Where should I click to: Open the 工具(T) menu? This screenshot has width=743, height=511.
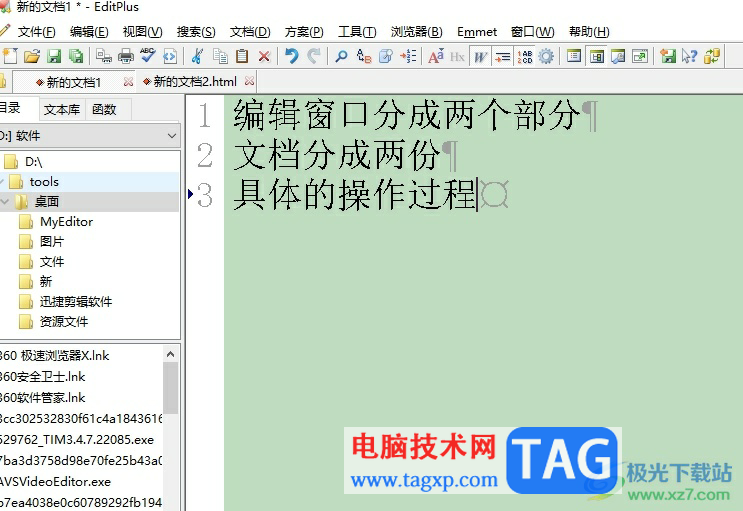coord(357,32)
